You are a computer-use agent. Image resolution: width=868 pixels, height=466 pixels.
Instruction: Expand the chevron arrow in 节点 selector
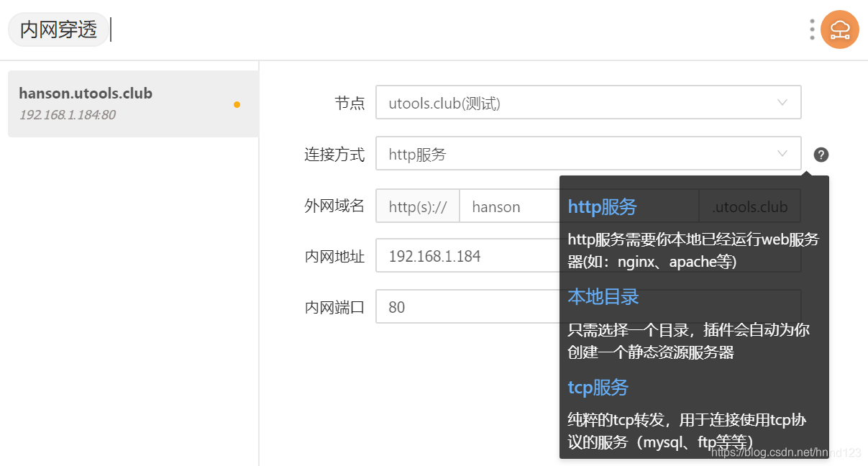(782, 103)
